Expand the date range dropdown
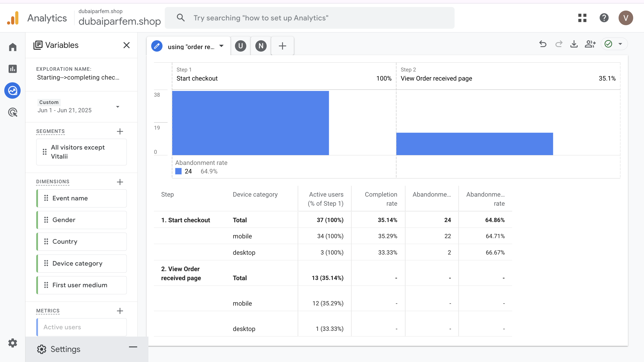The width and height of the screenshot is (644, 362). pos(117,107)
